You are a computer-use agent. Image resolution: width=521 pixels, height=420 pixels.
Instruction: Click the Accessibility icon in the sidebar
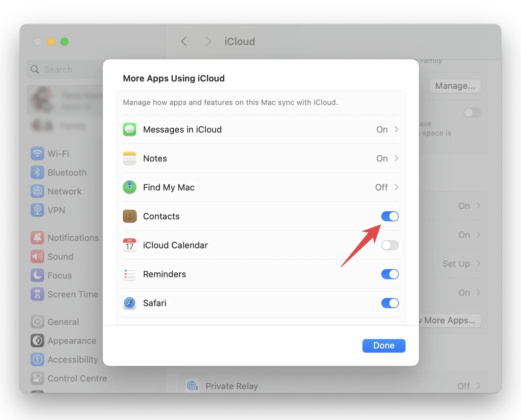pos(37,360)
